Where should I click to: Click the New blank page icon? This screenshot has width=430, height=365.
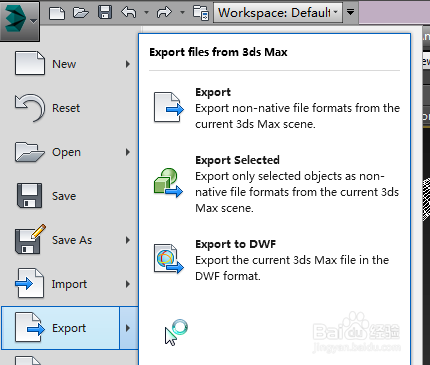coord(30,63)
